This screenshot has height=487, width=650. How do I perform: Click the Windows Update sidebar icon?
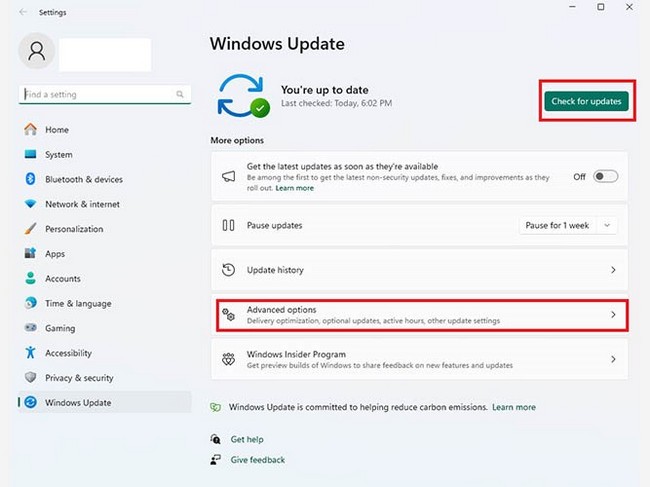30,402
